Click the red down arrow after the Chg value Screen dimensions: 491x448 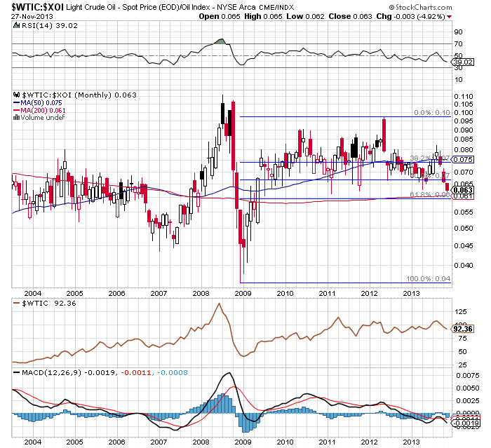point(450,17)
